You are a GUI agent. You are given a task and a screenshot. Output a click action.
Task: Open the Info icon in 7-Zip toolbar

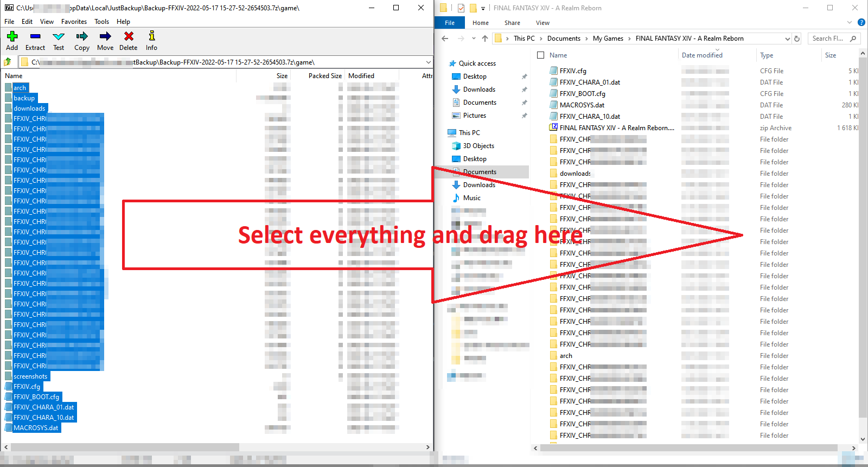click(x=152, y=36)
